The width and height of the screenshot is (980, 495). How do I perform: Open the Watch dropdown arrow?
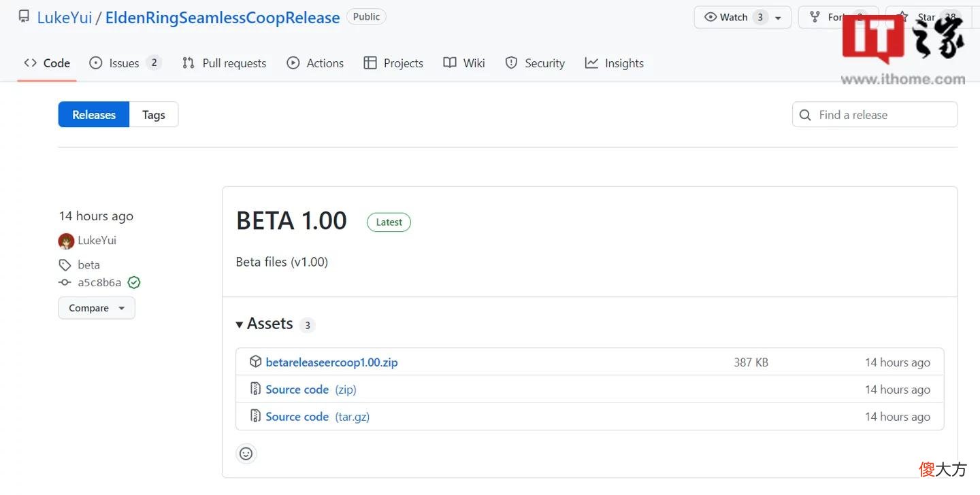pyautogui.click(x=778, y=18)
